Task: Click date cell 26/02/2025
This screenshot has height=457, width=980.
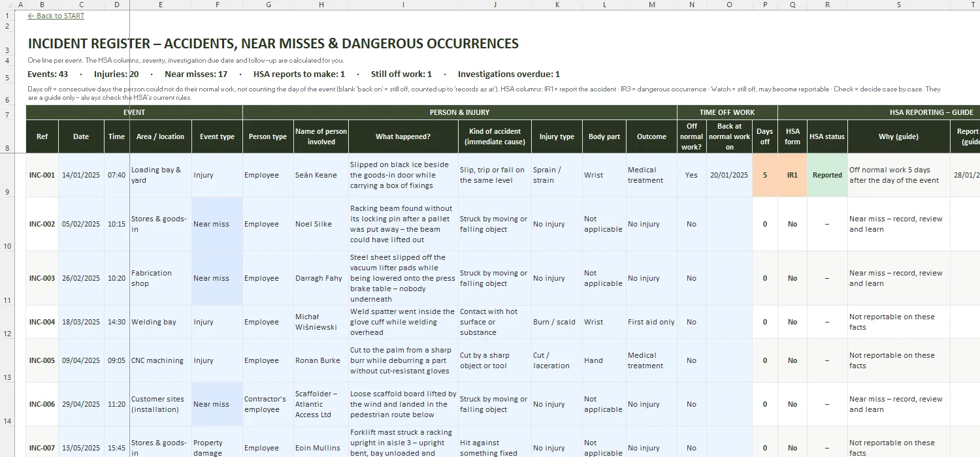Action: coord(81,278)
